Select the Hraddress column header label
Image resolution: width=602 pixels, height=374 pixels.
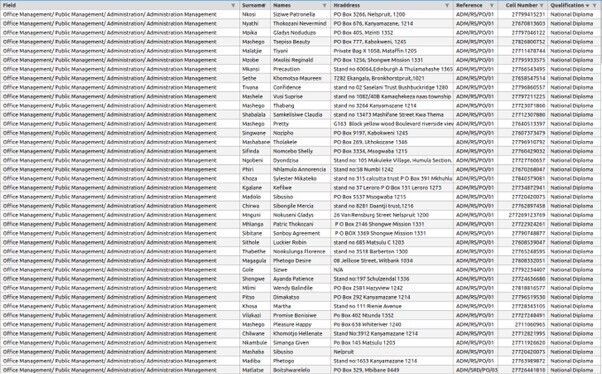(347, 5)
